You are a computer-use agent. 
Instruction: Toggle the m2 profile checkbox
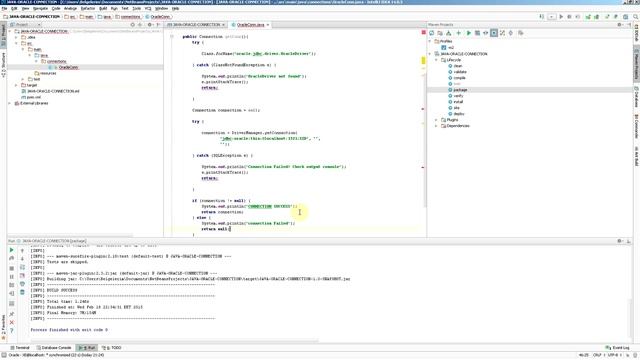pyautogui.click(x=444, y=48)
